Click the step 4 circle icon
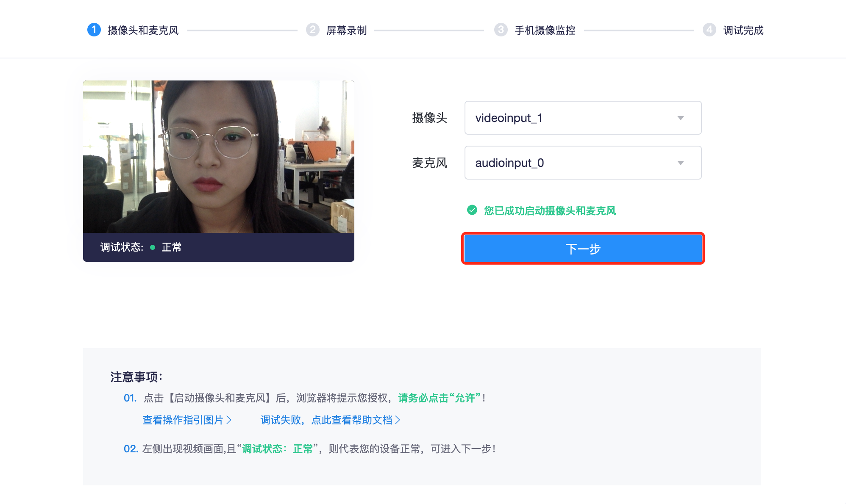The height and width of the screenshot is (504, 846). (710, 30)
